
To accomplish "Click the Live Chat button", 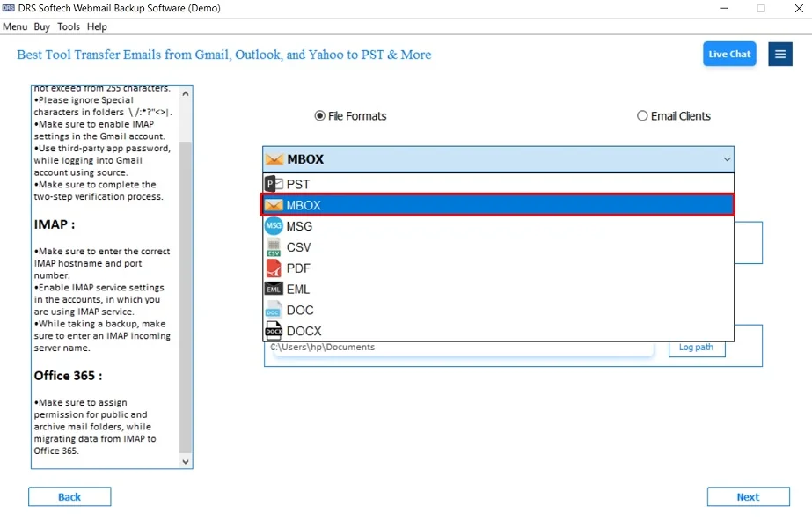I will 729,54.
